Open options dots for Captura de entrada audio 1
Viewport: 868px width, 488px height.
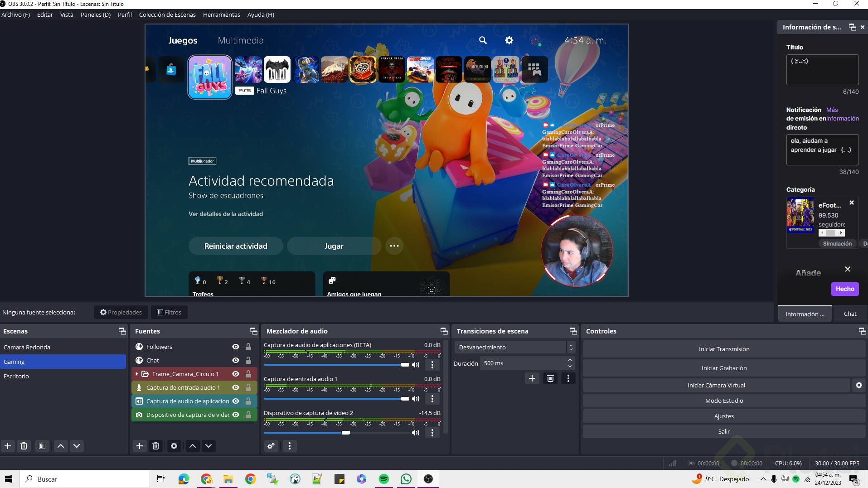pos(432,399)
